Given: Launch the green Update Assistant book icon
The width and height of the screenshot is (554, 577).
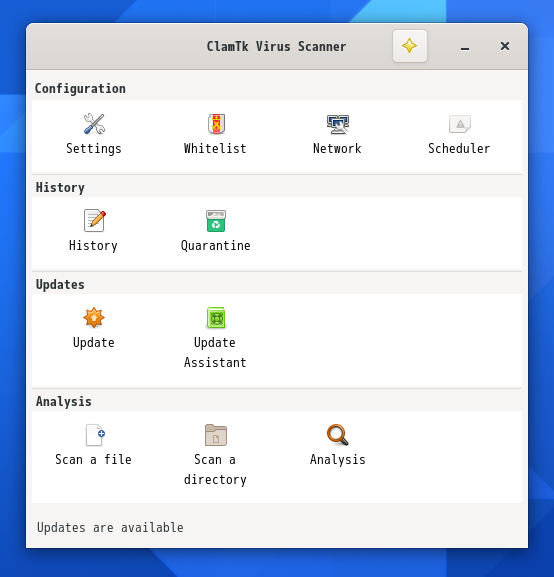Looking at the screenshot, I should click(x=216, y=318).
